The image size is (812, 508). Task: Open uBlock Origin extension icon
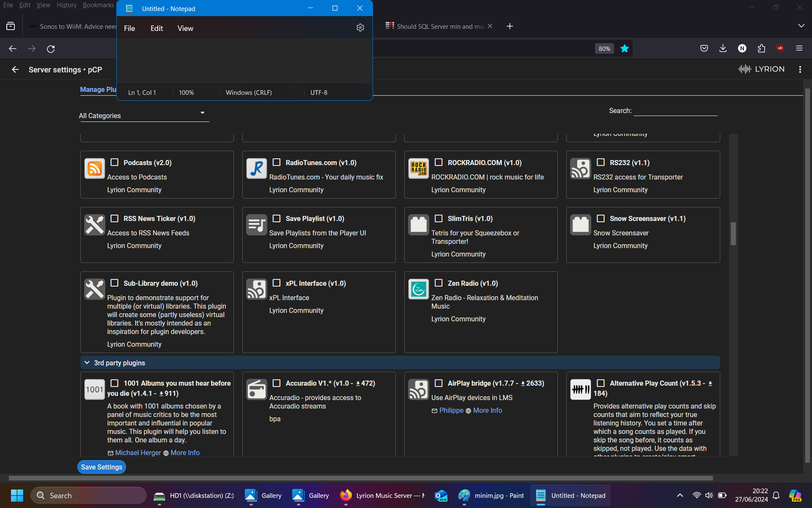click(780, 48)
